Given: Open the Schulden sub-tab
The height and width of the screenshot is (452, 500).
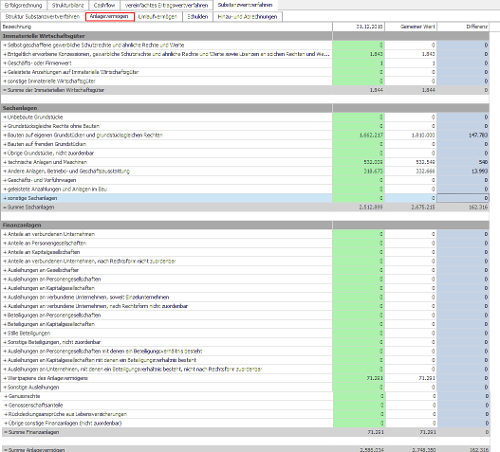Looking at the screenshot, I should coord(198,16).
